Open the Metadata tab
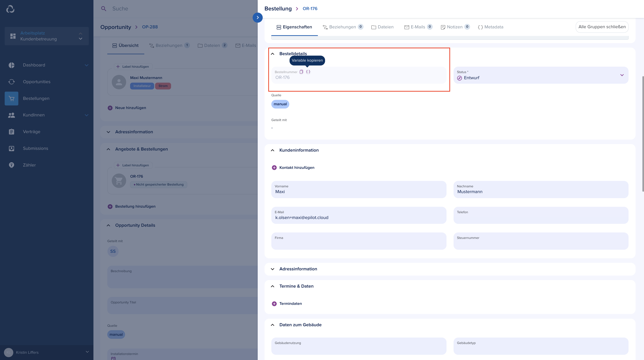The height and width of the screenshot is (360, 644). [491, 27]
